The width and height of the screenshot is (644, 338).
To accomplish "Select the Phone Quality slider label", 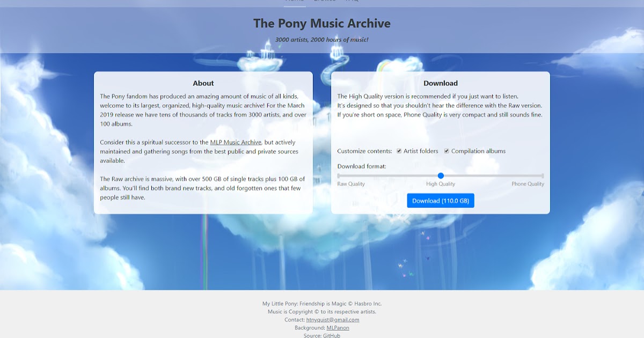I will (528, 184).
